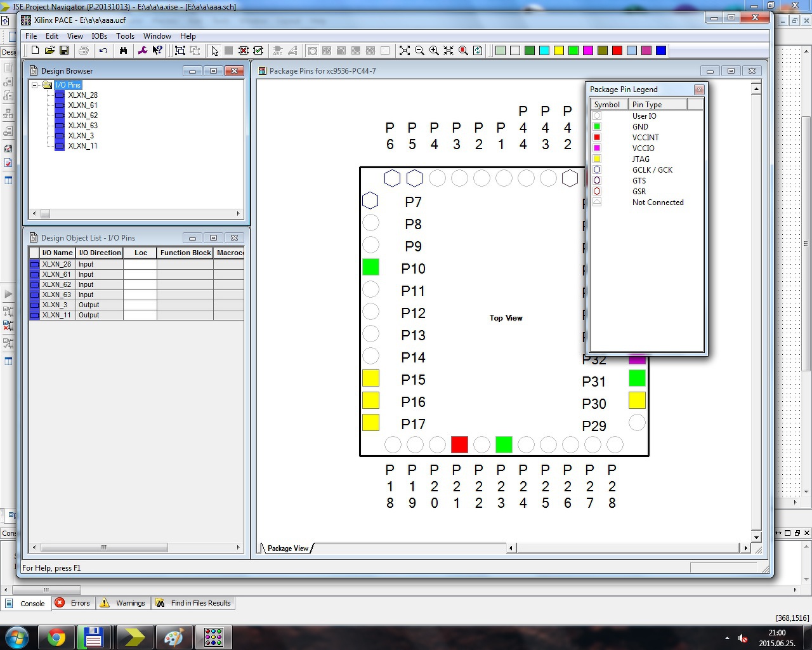
Task: Choose the select arrow pointer tool
Action: point(214,51)
